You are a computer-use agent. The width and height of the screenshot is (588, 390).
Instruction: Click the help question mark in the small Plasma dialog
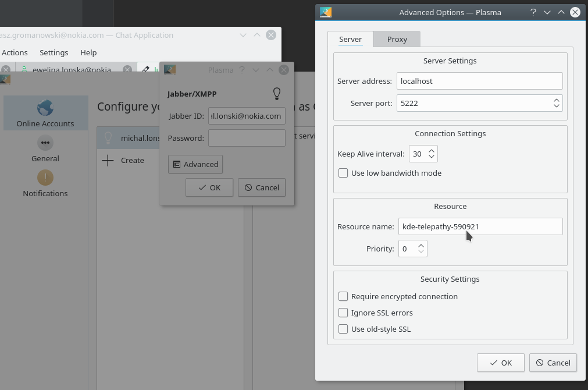pos(243,70)
